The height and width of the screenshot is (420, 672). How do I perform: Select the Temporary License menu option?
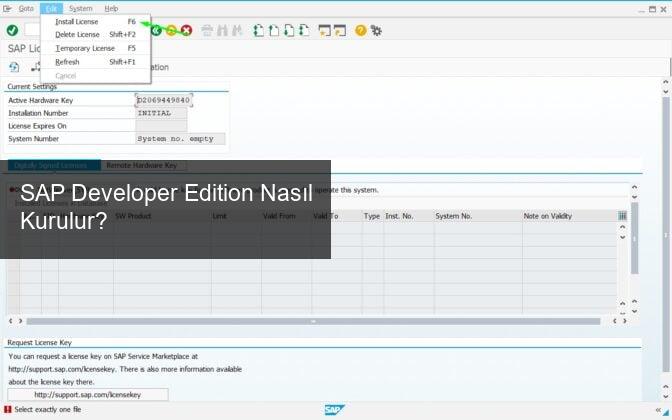pyautogui.click(x=84, y=48)
